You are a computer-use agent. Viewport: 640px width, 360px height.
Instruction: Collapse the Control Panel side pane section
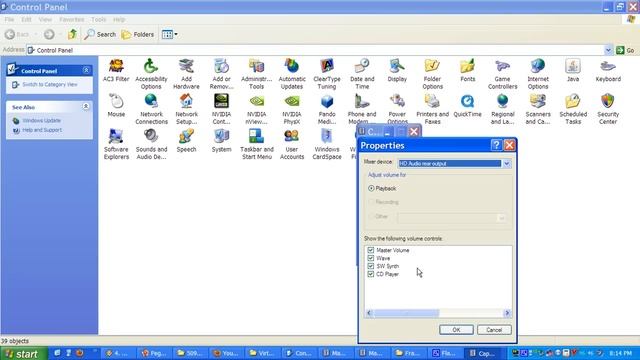pos(86,71)
